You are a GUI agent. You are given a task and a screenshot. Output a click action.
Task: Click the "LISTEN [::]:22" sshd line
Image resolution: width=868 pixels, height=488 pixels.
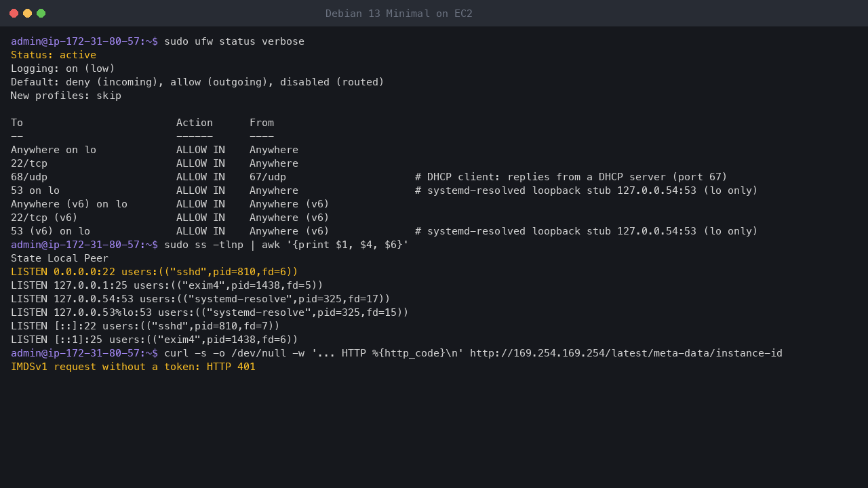145,326
